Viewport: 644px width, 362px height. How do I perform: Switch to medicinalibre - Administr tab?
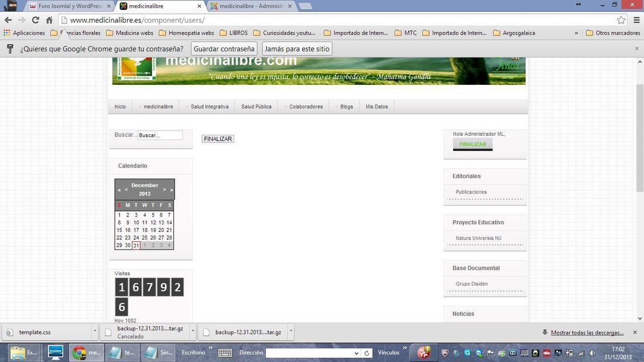click(251, 6)
